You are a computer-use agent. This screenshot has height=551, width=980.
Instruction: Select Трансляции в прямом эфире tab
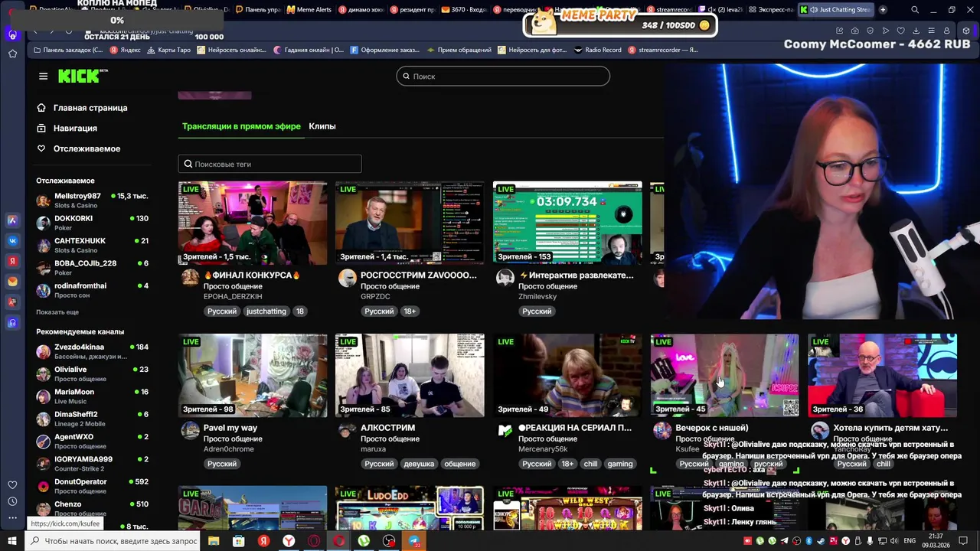(x=241, y=126)
